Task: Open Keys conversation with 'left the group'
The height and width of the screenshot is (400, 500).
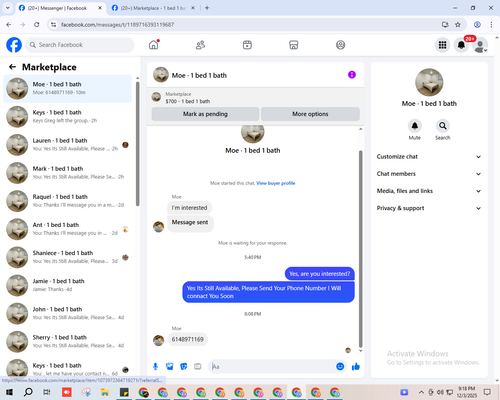Action: point(67,117)
